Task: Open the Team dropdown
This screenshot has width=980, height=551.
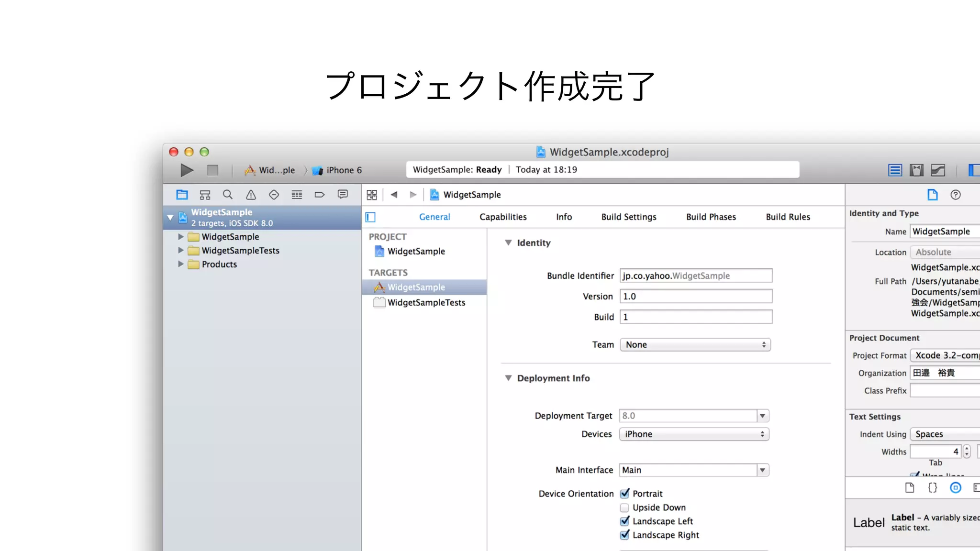Action: click(x=695, y=345)
